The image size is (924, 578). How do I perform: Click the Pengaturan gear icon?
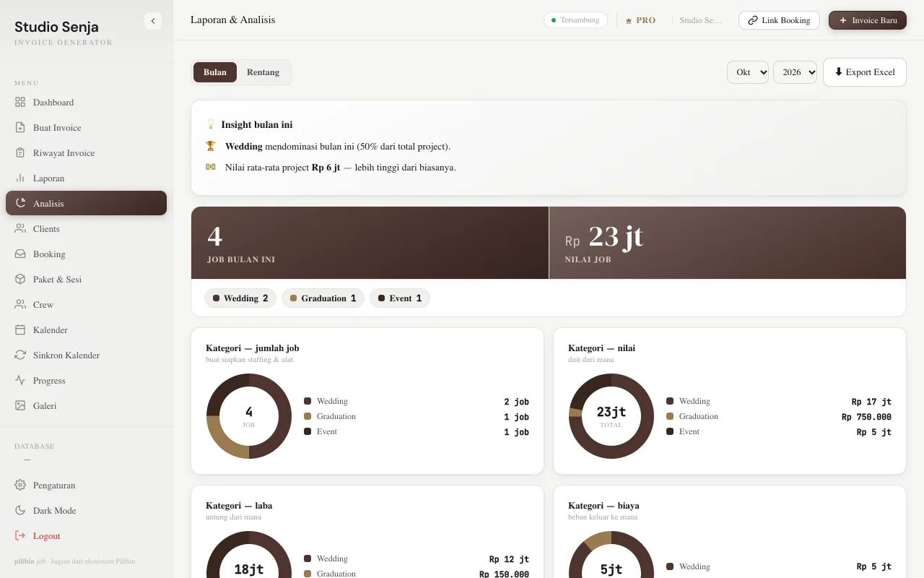20,486
